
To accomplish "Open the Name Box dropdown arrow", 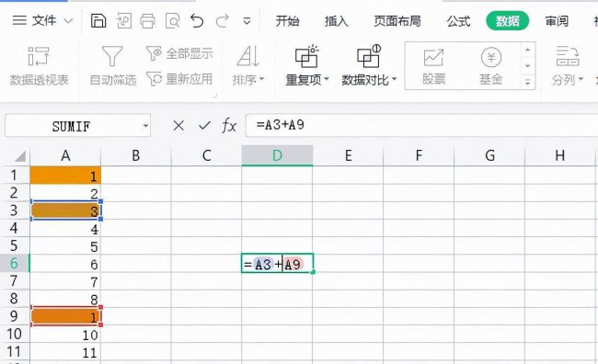I will click(x=145, y=125).
